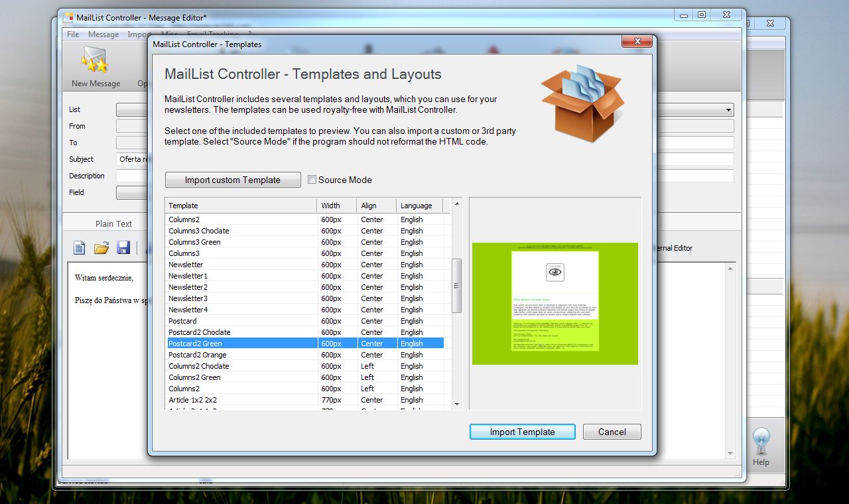Open the File menu

pos(73,34)
